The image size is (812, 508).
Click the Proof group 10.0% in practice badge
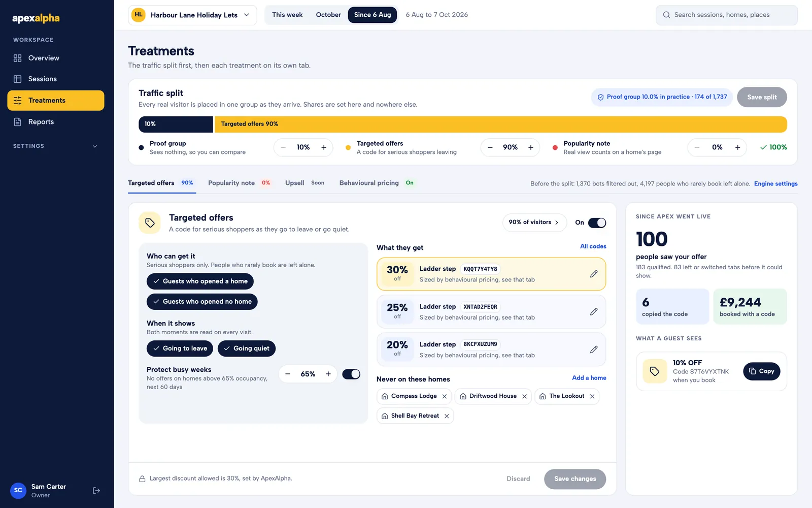coord(661,97)
